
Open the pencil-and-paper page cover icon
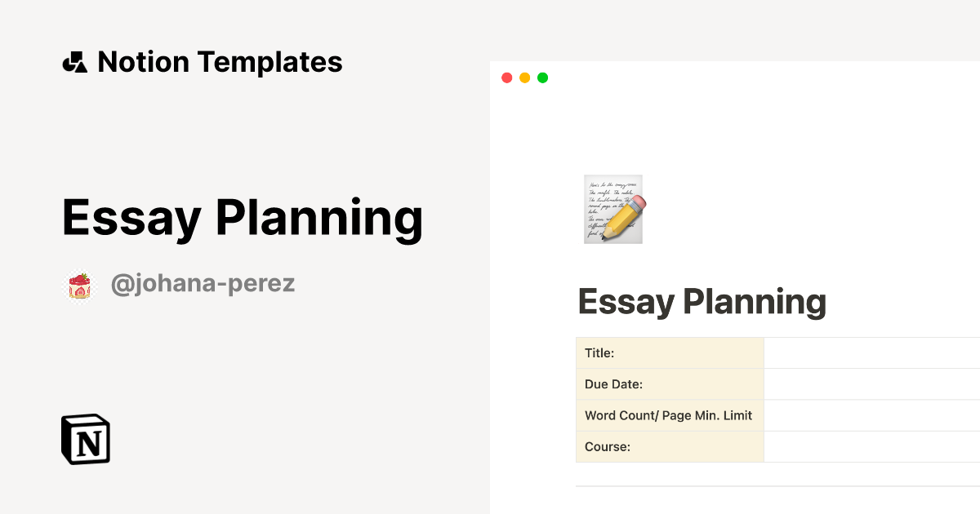coord(612,209)
